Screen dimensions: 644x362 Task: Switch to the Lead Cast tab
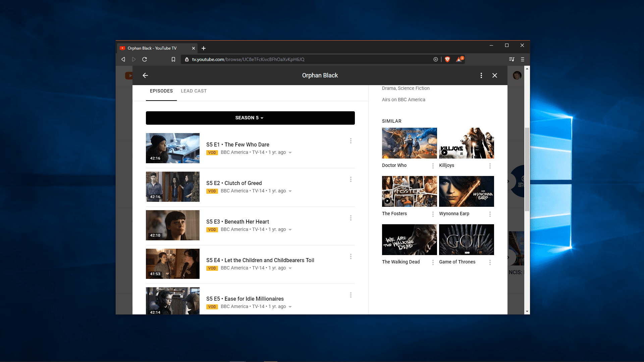(194, 91)
